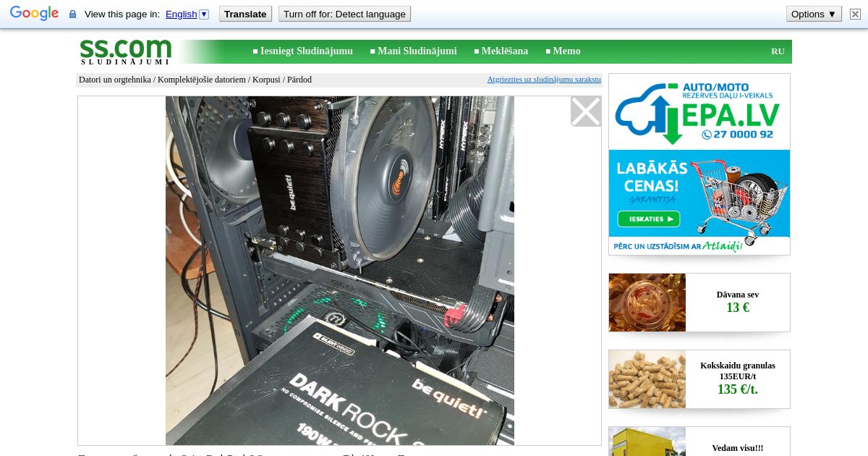Switch site language to RU
Screen dimensions: 868x456
(x=778, y=51)
